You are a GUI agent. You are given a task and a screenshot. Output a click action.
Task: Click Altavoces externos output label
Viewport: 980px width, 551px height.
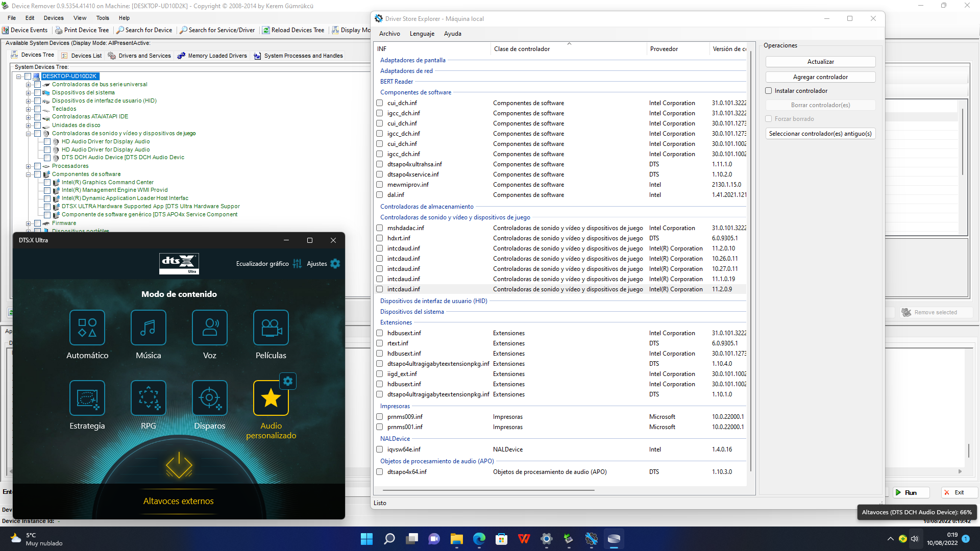tap(179, 501)
